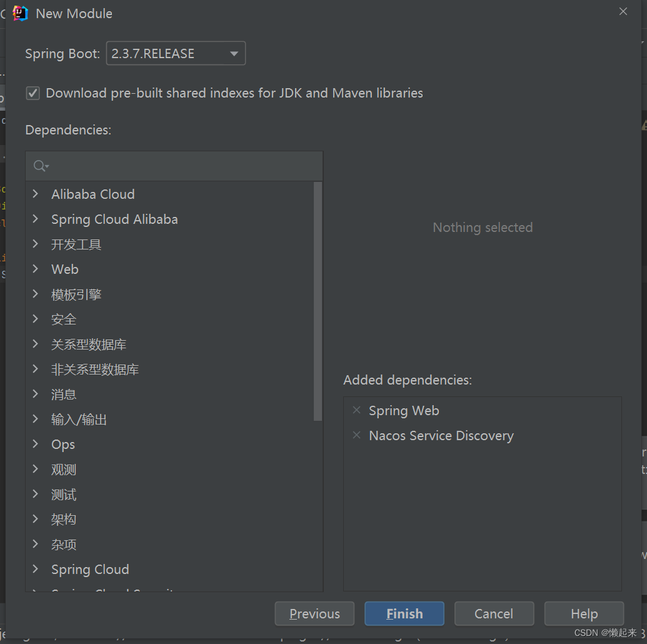The width and height of the screenshot is (647, 644).
Task: Expand the 测试 category chevron
Action: (36, 494)
